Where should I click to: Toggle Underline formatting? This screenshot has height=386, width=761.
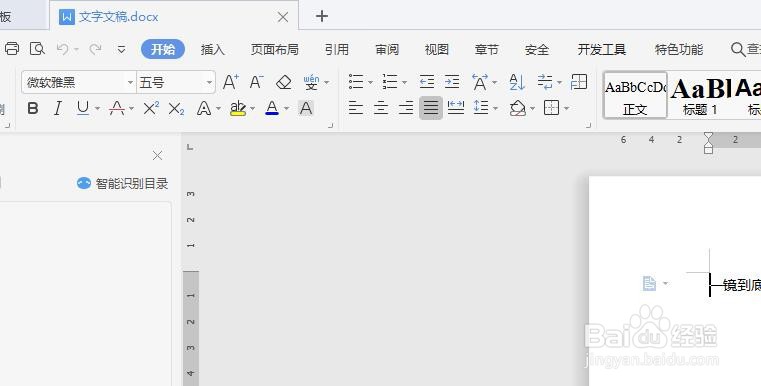point(83,108)
